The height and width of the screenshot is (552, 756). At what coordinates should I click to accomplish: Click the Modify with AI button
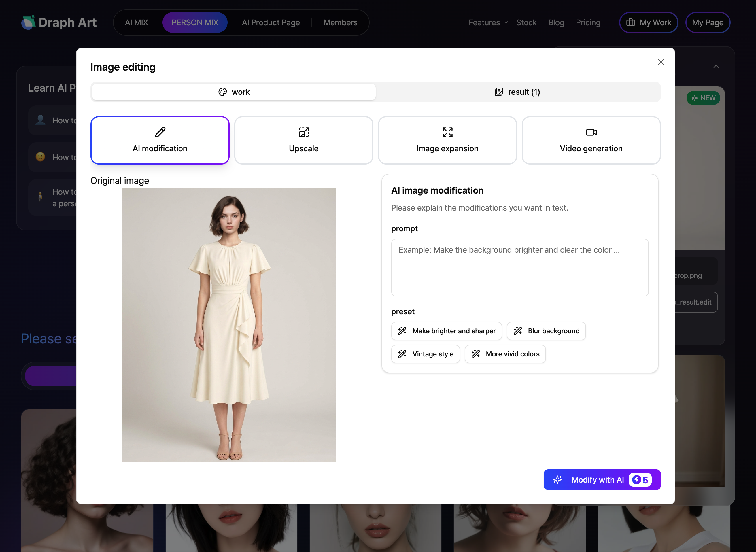(602, 479)
